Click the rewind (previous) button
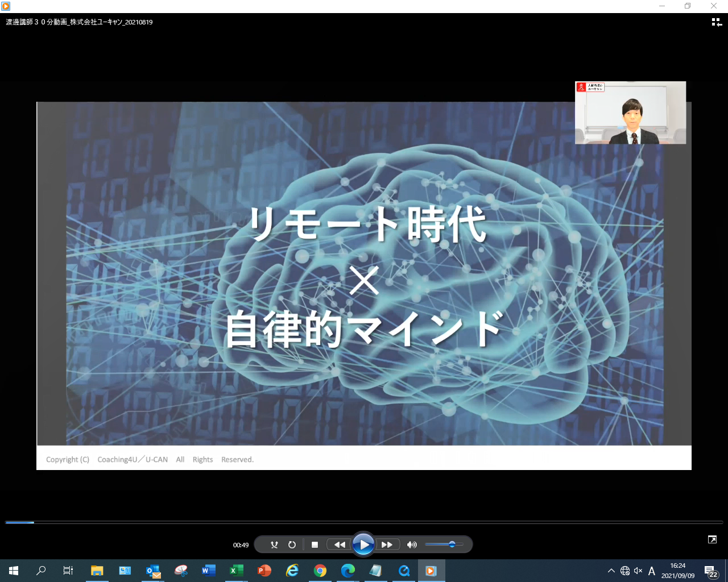The width and height of the screenshot is (728, 582). pos(340,544)
